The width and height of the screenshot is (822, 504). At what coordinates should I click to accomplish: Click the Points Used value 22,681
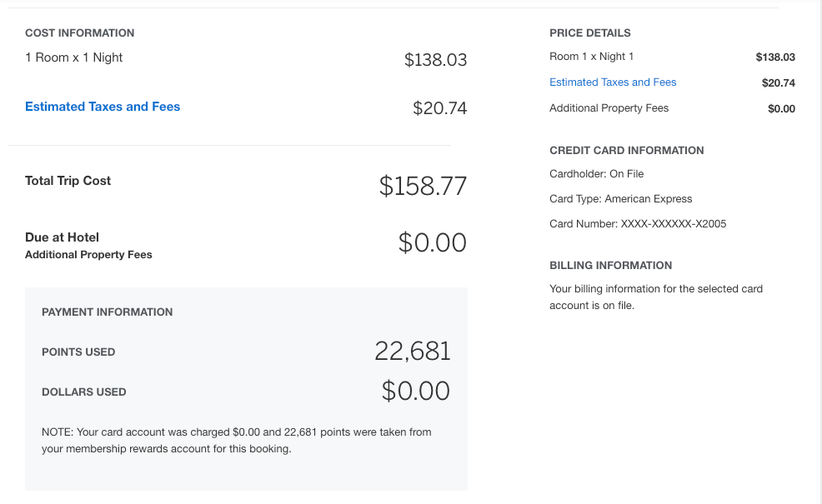click(x=413, y=352)
